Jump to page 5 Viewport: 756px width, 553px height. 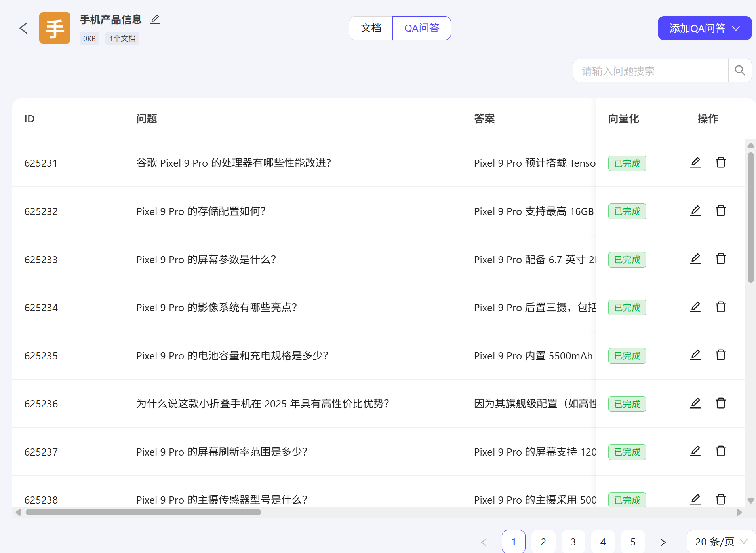633,542
